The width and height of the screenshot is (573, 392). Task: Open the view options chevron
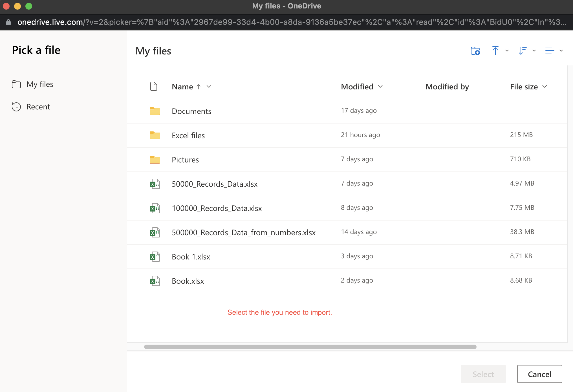click(x=561, y=51)
